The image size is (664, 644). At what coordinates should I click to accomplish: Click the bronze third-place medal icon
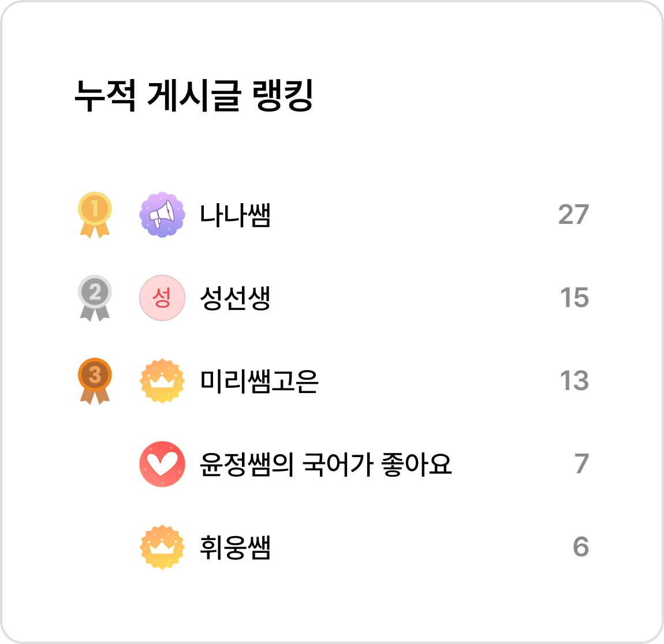[x=95, y=381]
